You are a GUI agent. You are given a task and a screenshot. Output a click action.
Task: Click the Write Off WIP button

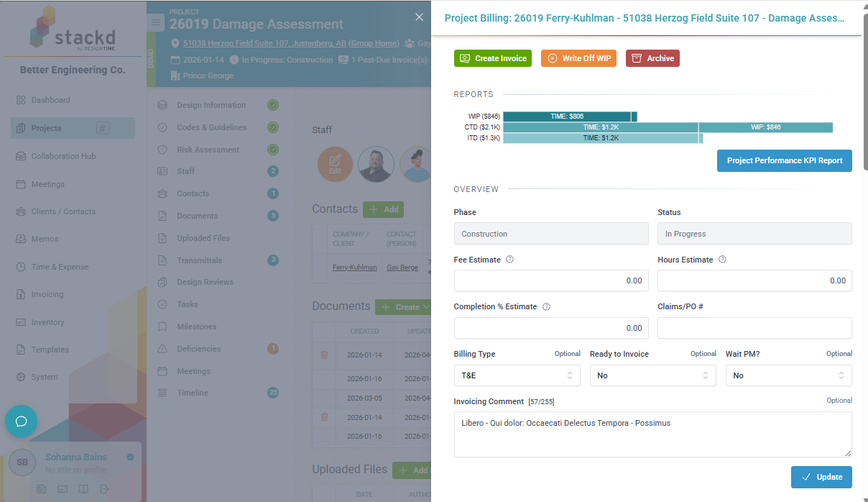point(578,58)
